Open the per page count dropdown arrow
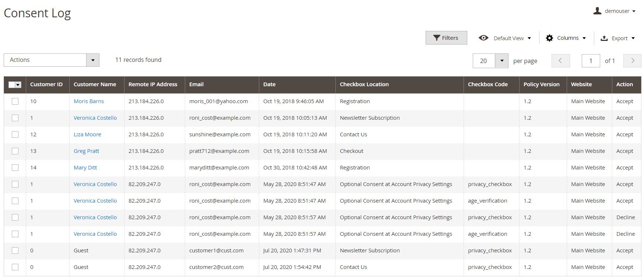The image size is (644, 280). pyautogui.click(x=502, y=61)
